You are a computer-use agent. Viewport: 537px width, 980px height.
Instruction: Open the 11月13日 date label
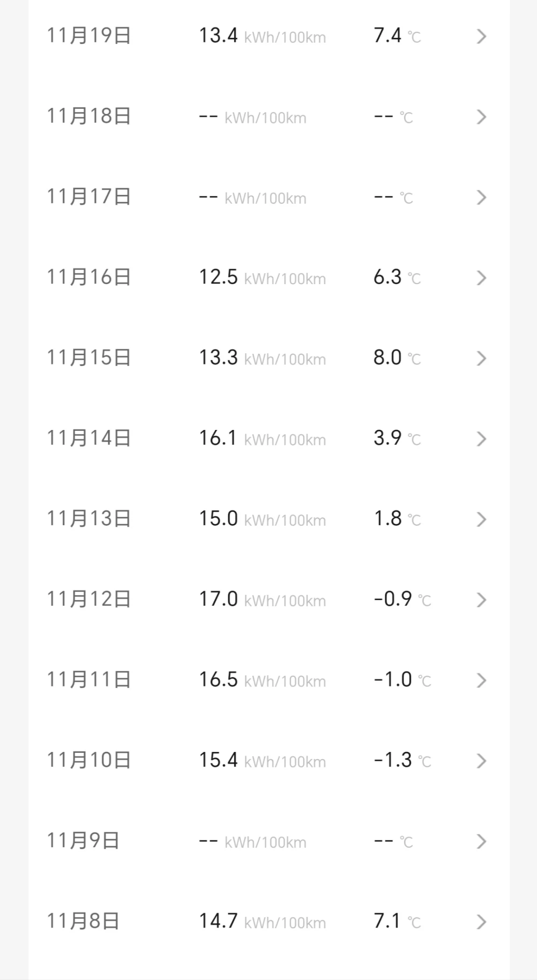click(89, 519)
